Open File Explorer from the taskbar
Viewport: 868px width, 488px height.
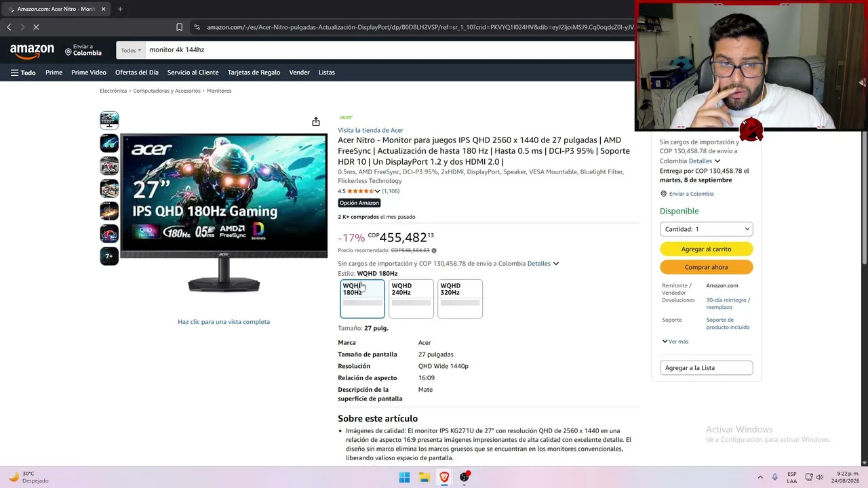(424, 477)
